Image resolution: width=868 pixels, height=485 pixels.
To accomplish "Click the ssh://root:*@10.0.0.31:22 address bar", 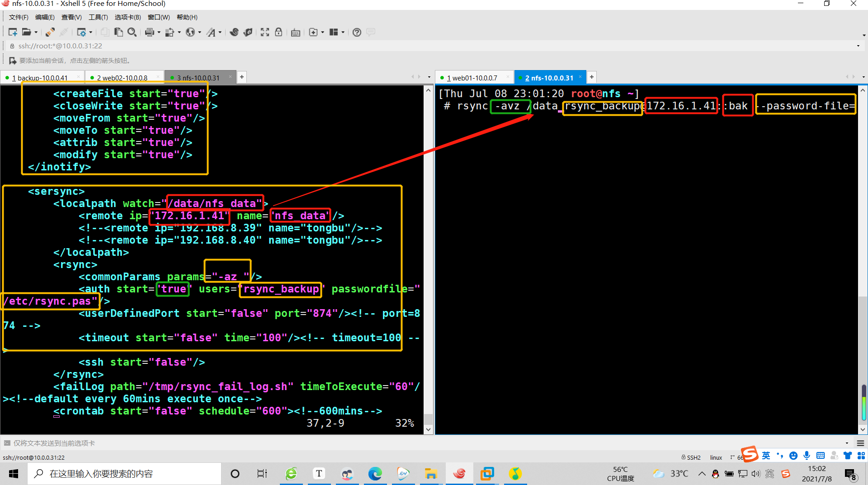I will click(x=429, y=46).
